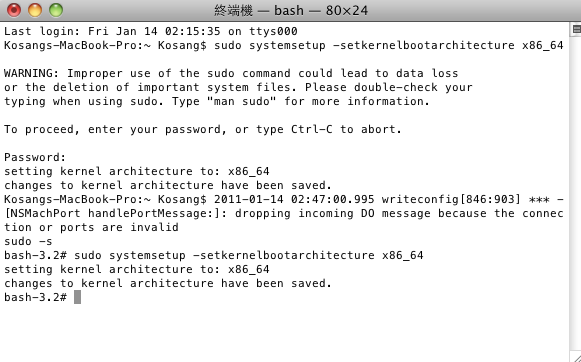Click the resize grip in window corner
Screen dimensions: 581x362
click(x=576, y=357)
